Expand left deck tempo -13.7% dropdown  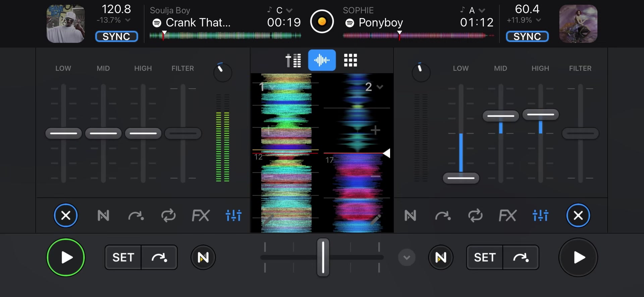128,20
